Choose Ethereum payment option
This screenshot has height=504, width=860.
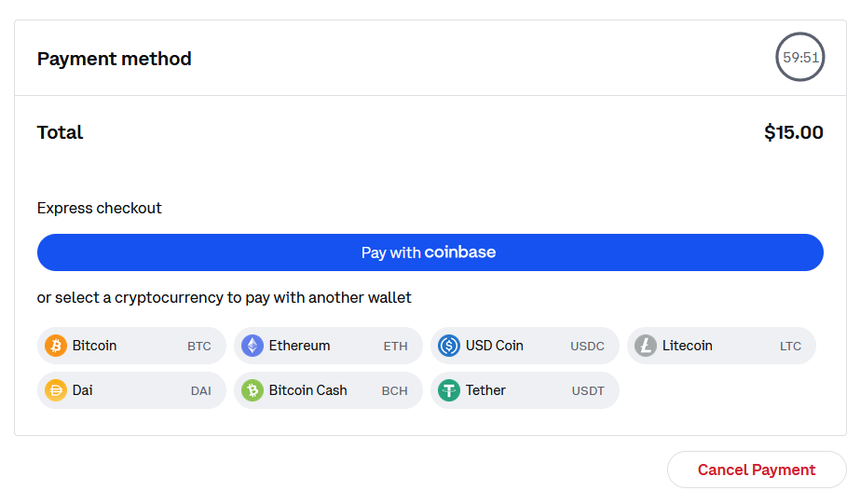pos(328,346)
